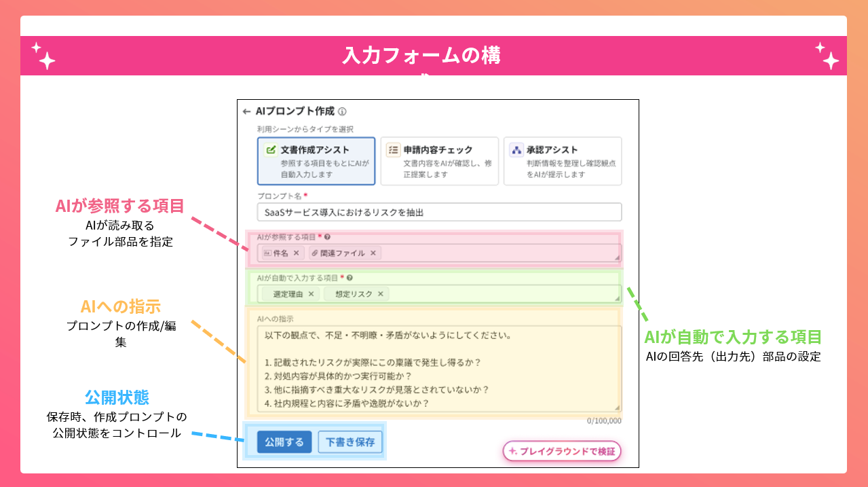The width and height of the screenshot is (868, 487).
Task: Grab resize handle of AIが参照する項目 field
Action: 618,258
